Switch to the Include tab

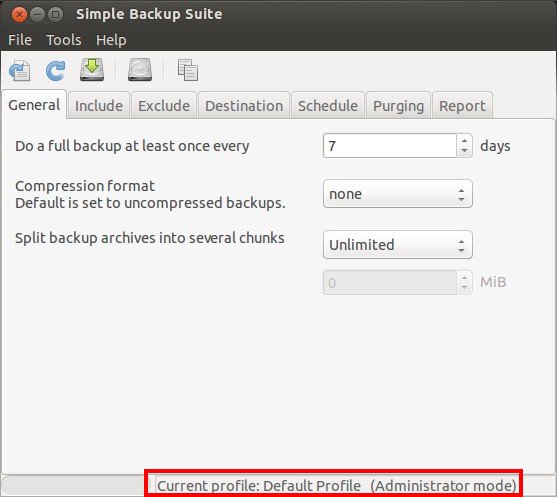(x=99, y=106)
